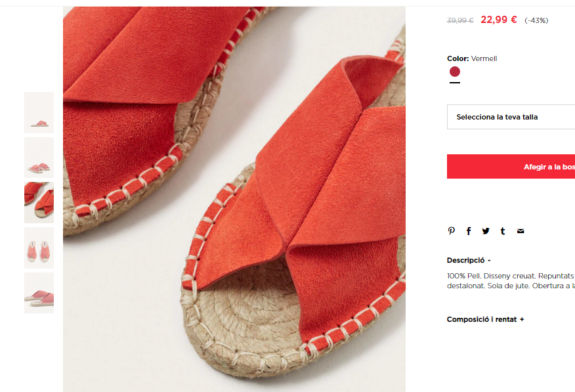The width and height of the screenshot is (575, 392).
Task: Click the plus sign beside Composició i rentat
Action: click(x=522, y=319)
